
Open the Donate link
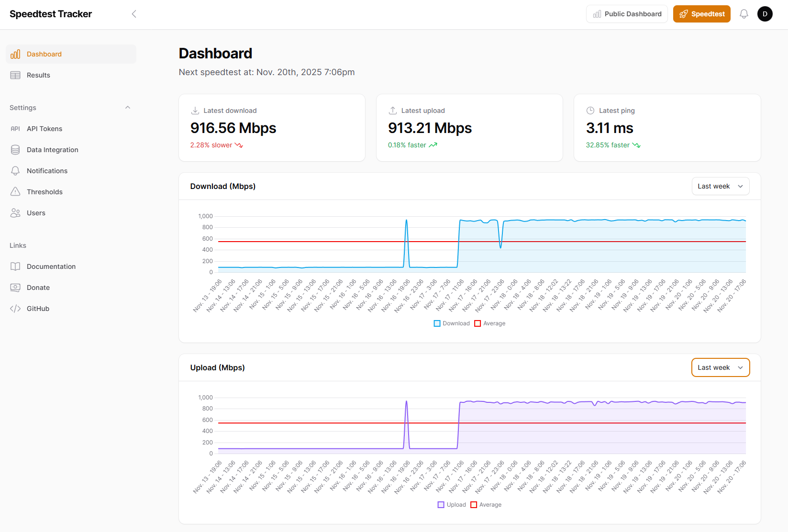tap(38, 288)
